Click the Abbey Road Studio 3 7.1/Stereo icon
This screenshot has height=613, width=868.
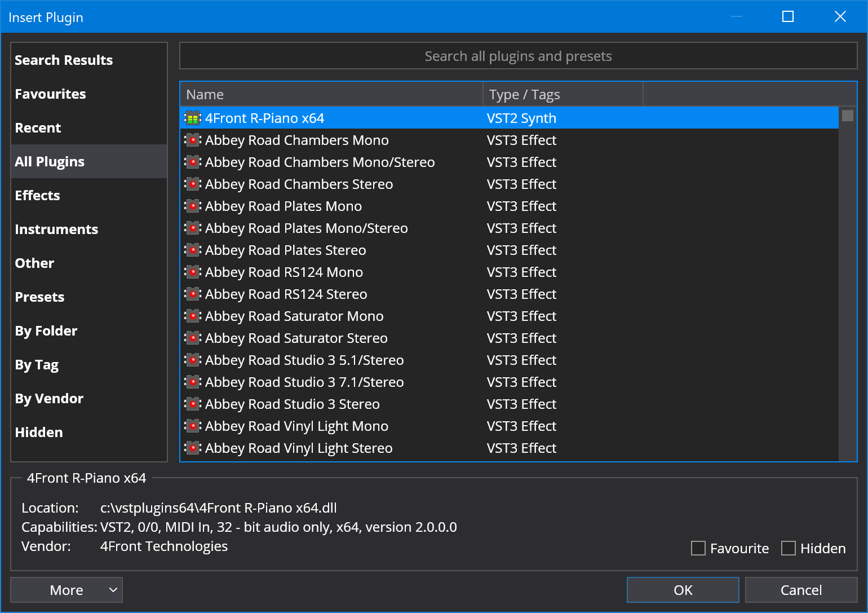point(193,382)
